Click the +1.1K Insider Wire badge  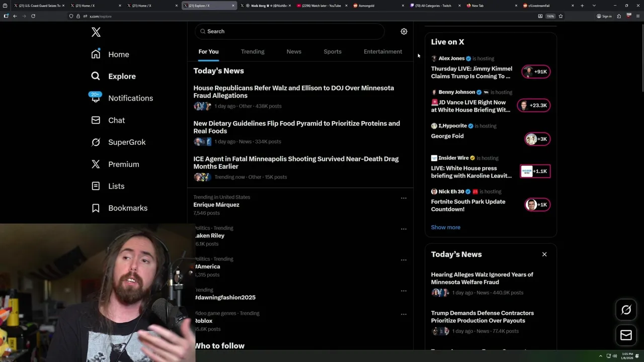pyautogui.click(x=535, y=171)
